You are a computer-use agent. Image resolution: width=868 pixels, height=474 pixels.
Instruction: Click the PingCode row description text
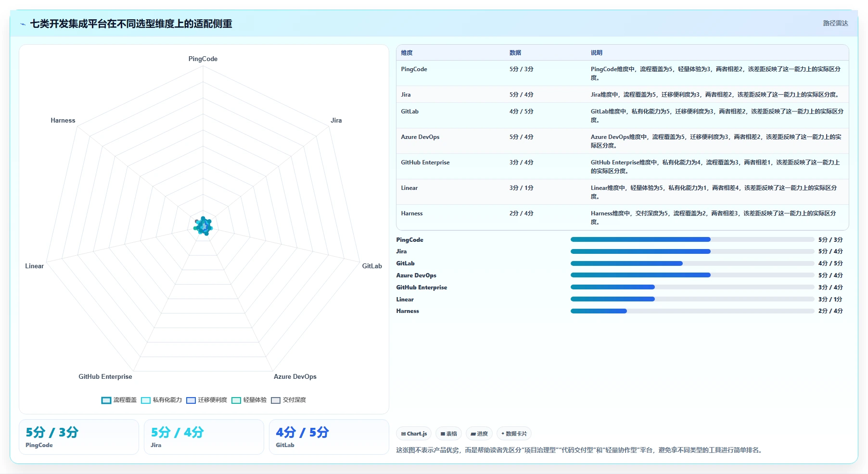point(716,74)
